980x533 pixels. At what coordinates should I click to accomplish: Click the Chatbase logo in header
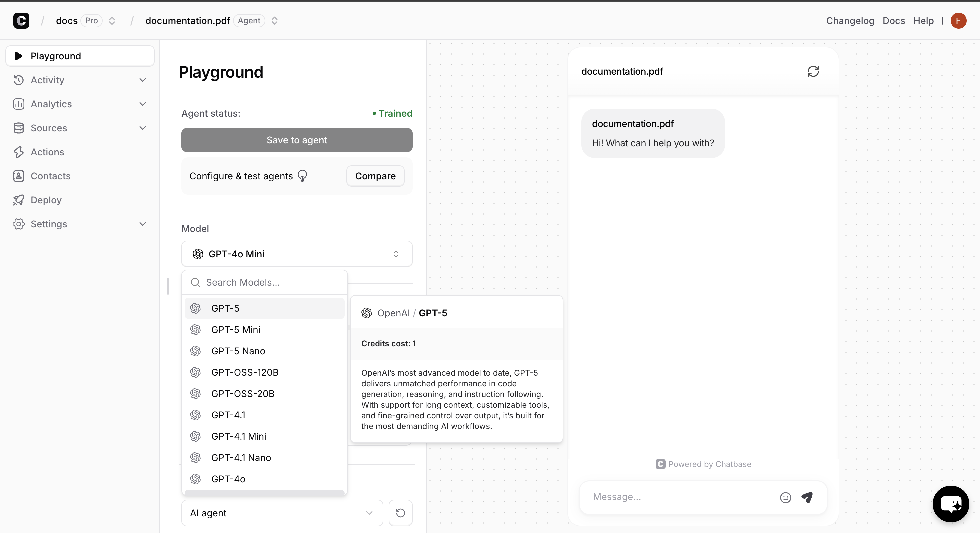tap(21, 21)
